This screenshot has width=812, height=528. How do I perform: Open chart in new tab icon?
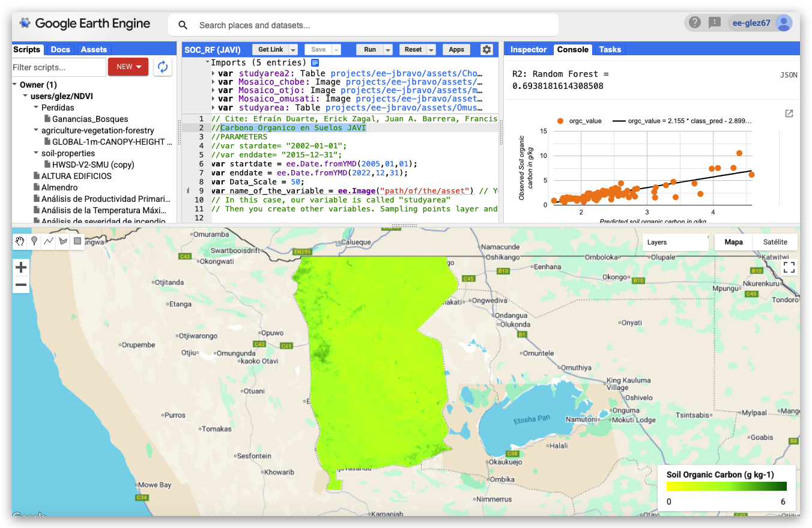pos(789,114)
